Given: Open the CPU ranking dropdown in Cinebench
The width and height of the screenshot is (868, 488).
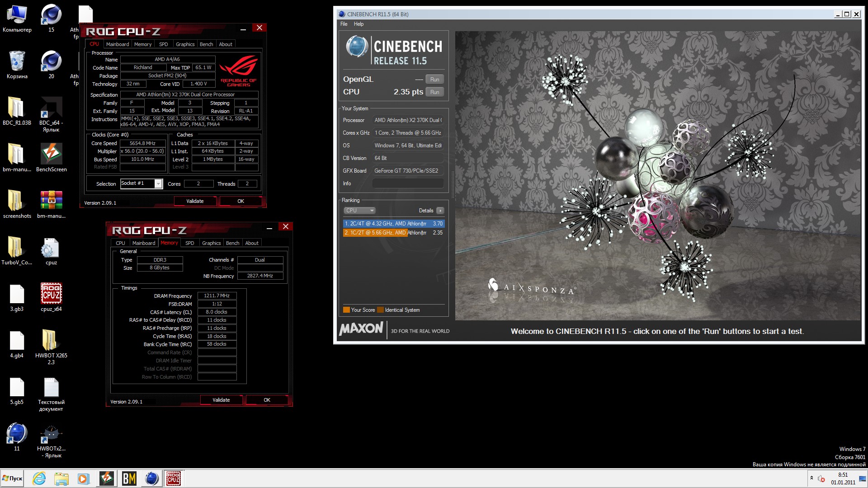Looking at the screenshot, I should [x=359, y=211].
